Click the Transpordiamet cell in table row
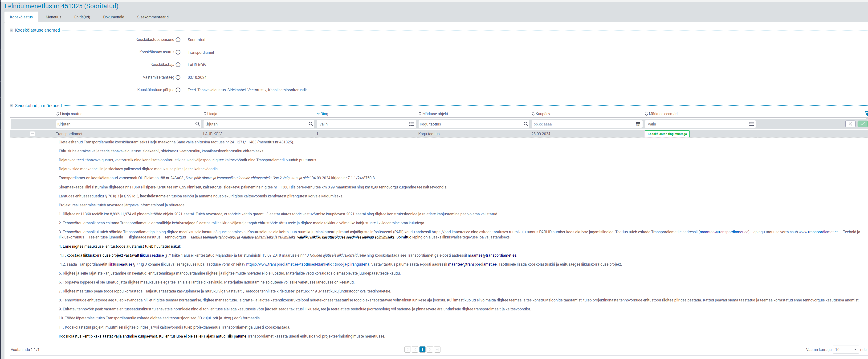The width and height of the screenshot is (868, 359). tap(69, 134)
